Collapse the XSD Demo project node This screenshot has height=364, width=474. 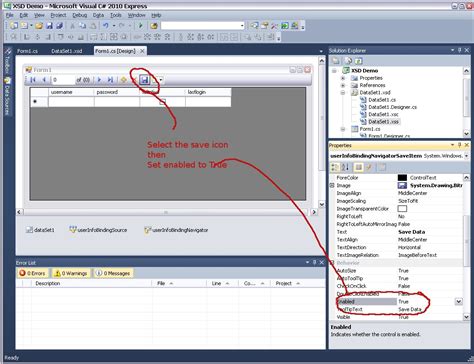coord(334,71)
